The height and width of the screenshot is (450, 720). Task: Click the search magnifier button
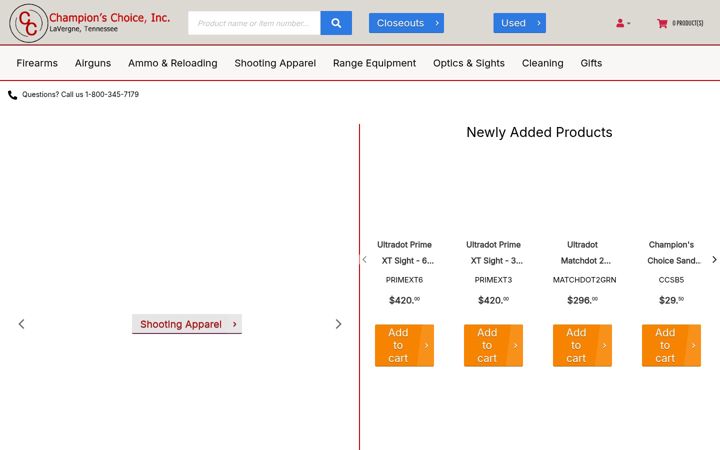[x=336, y=23]
